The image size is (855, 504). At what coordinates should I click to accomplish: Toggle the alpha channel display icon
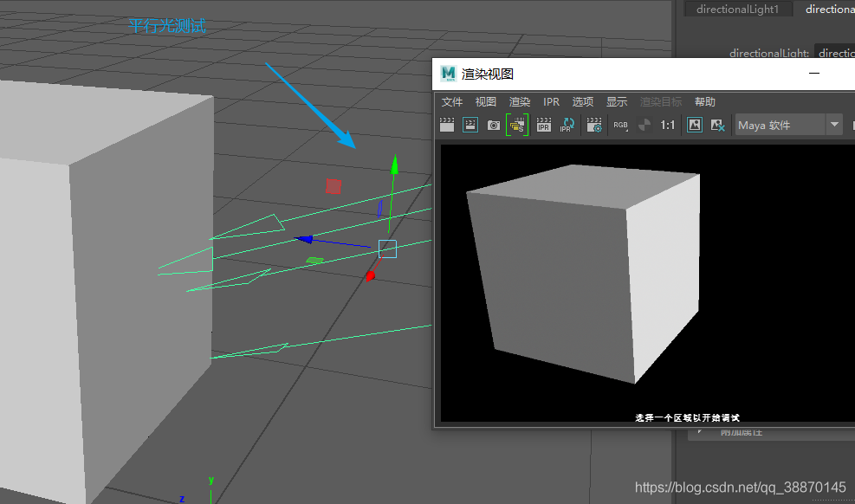[644, 125]
